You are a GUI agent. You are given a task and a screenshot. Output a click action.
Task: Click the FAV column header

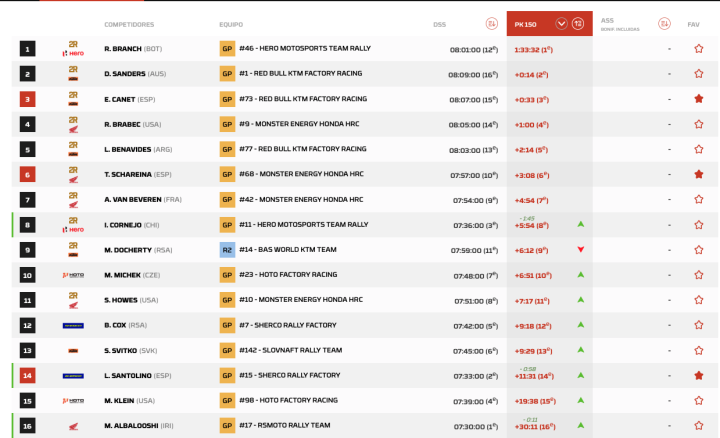(x=693, y=24)
